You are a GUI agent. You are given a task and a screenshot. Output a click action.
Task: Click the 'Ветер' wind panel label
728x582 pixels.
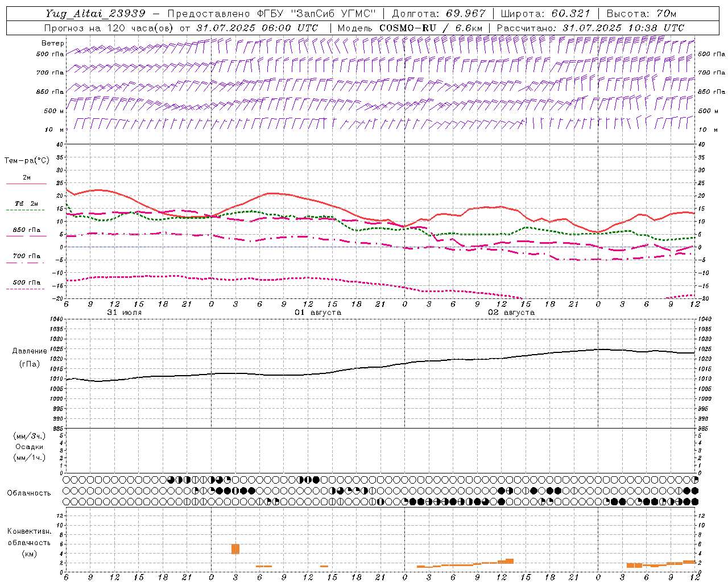tap(52, 43)
